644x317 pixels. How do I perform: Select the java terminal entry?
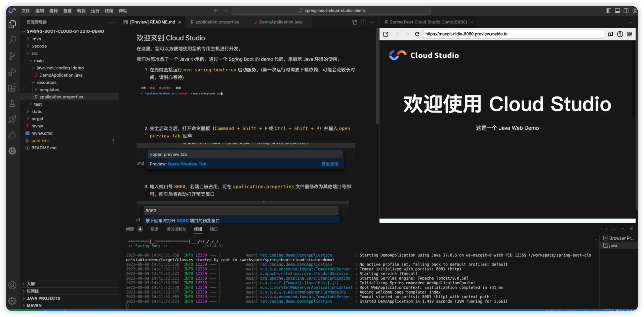pos(619,245)
